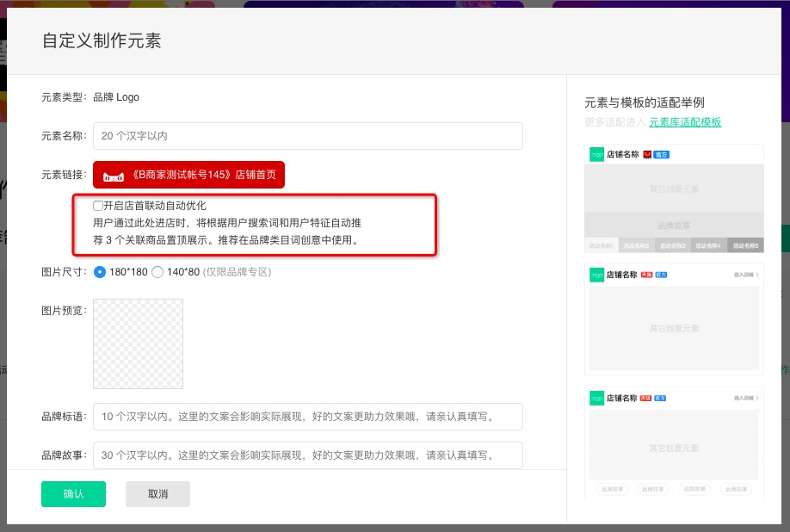Image resolution: width=790 pixels, height=532 pixels.
Task: Select the 活动名称5 tab in first template
Action: (745, 245)
